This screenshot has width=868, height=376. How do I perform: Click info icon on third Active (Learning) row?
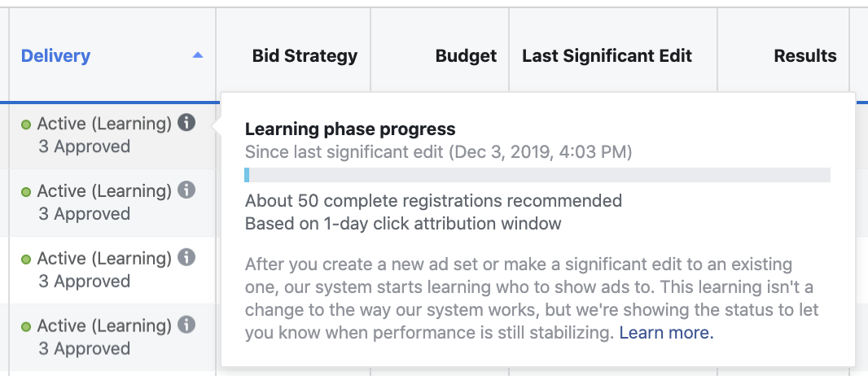pyautogui.click(x=186, y=258)
